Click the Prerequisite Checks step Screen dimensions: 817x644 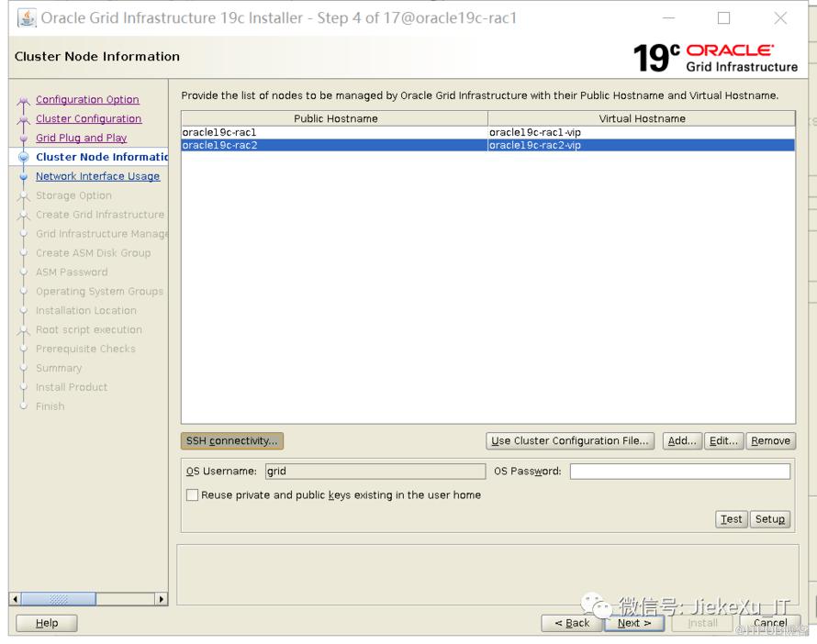pos(85,349)
